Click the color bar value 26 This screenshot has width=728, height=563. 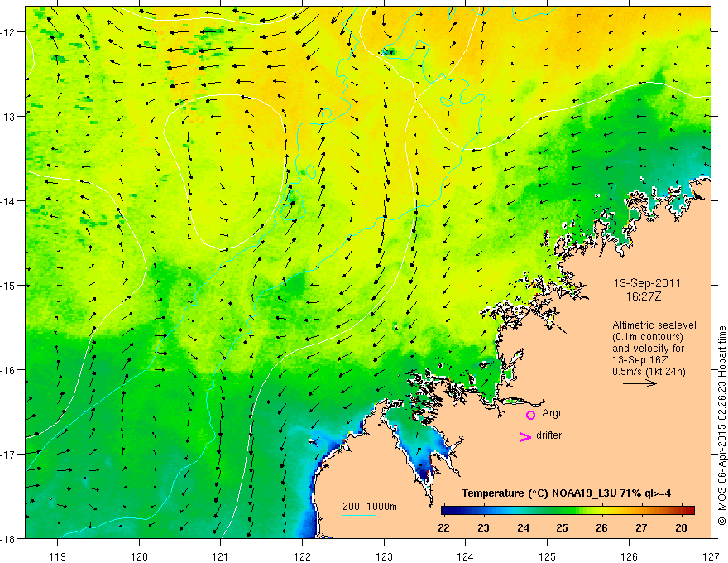pos(601,527)
